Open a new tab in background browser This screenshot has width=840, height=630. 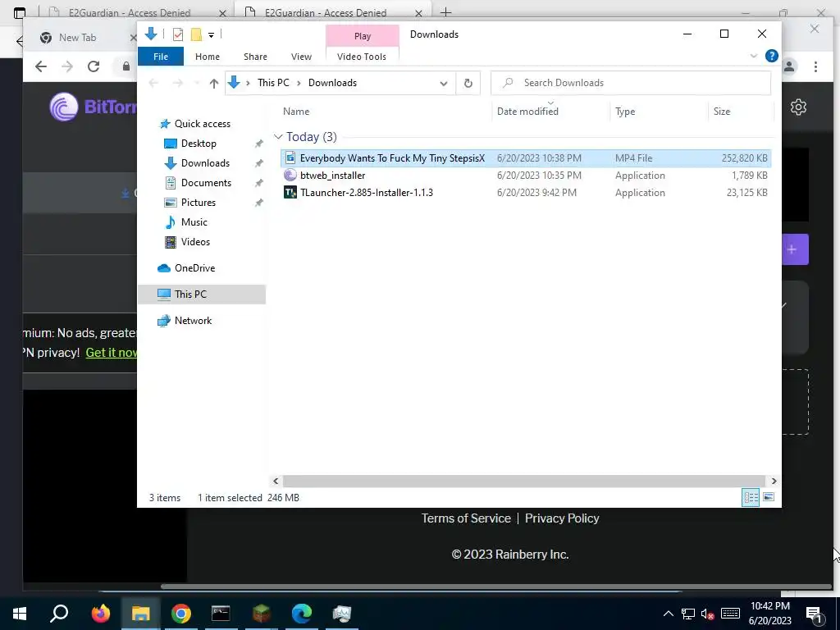445,11
